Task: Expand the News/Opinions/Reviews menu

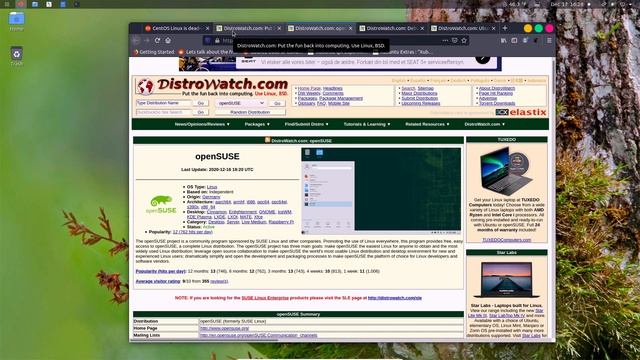Action: point(202,124)
